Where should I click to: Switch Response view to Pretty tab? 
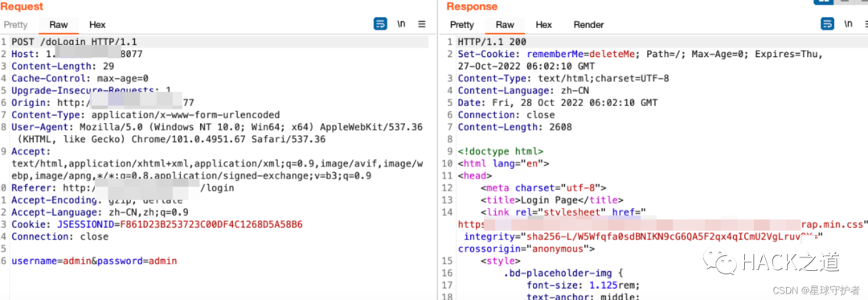pos(462,25)
